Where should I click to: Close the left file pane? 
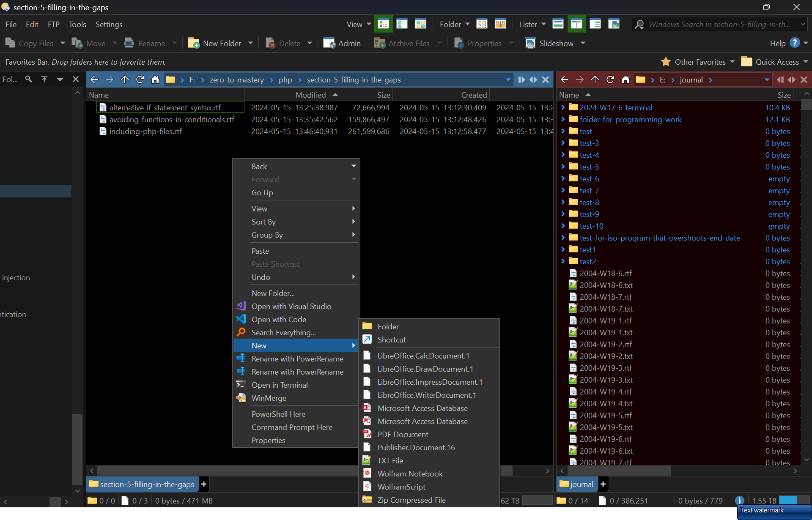coord(546,79)
